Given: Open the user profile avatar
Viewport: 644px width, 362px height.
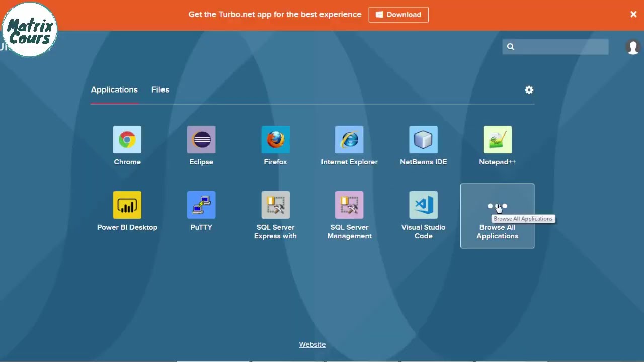Looking at the screenshot, I should click(632, 47).
